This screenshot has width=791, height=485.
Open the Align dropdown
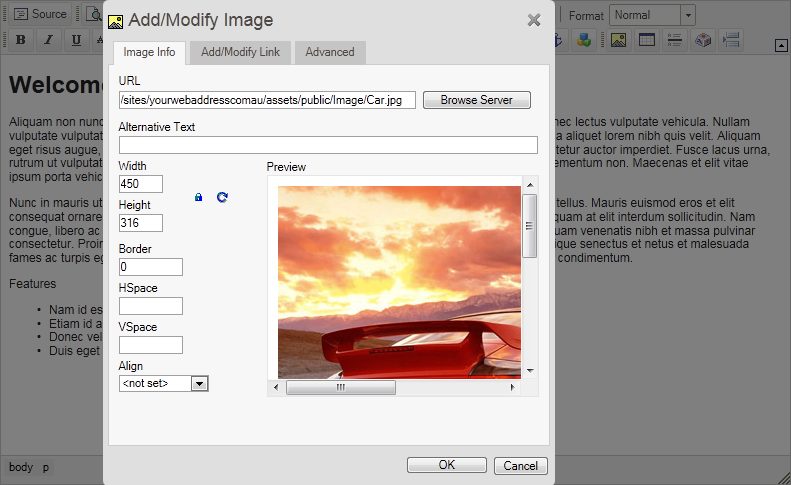tap(163, 384)
